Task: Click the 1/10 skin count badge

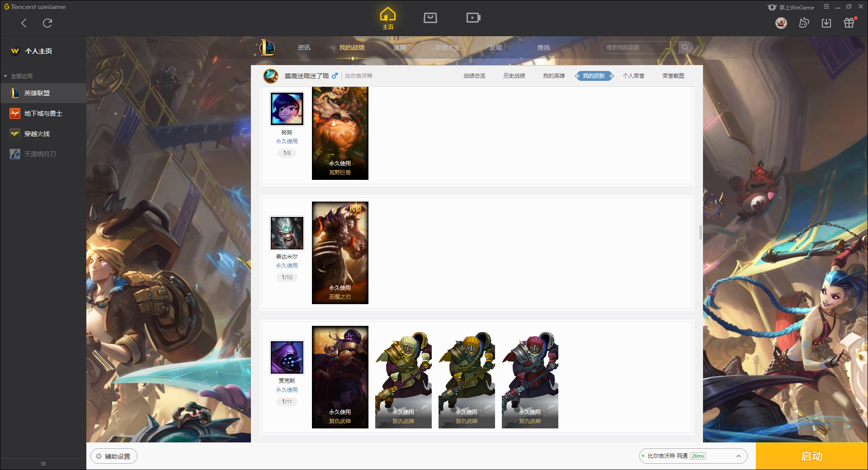Action: 287,277
